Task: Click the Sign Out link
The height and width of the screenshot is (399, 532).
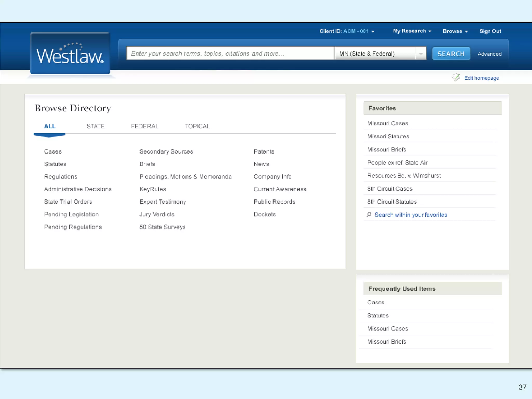Action: 490,31
